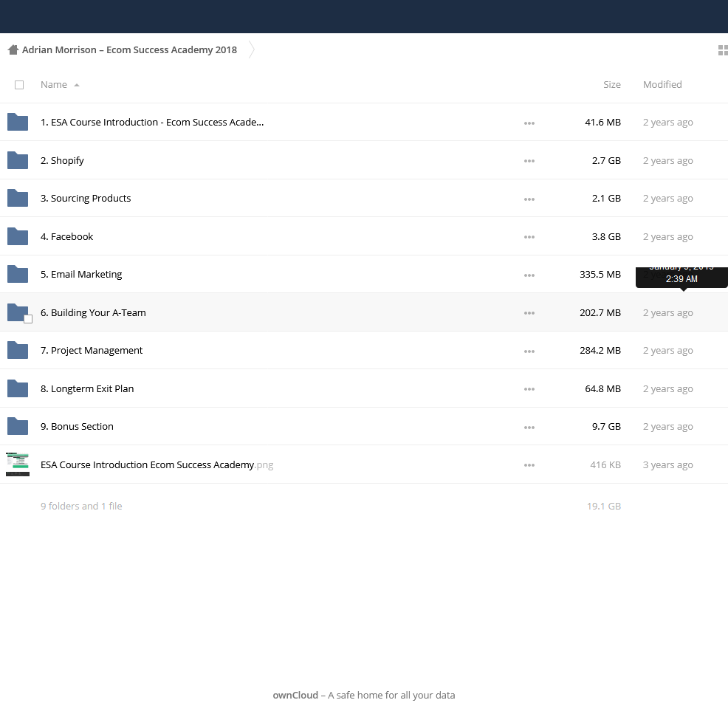Click the 3 years ago modified value
The height and width of the screenshot is (717, 728).
(x=667, y=465)
